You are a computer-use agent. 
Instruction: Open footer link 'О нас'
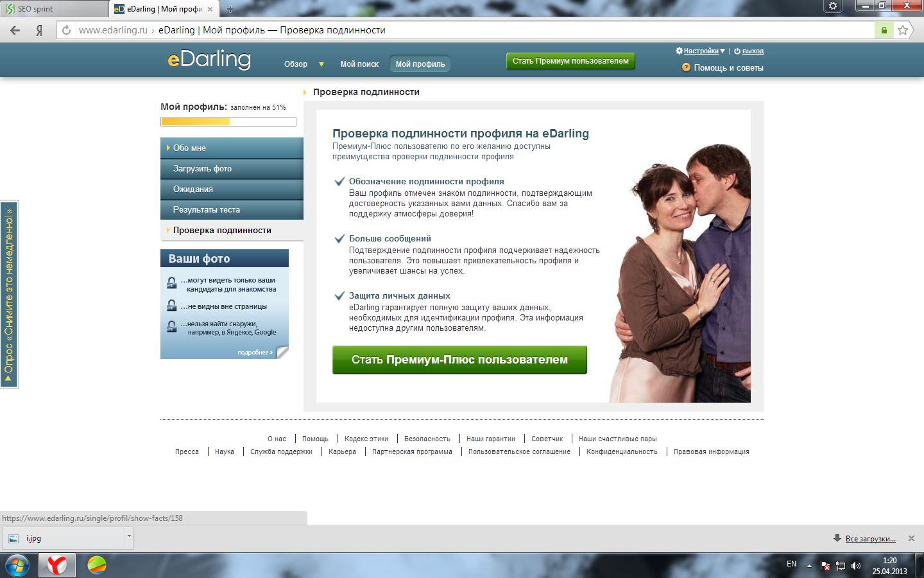(x=277, y=439)
